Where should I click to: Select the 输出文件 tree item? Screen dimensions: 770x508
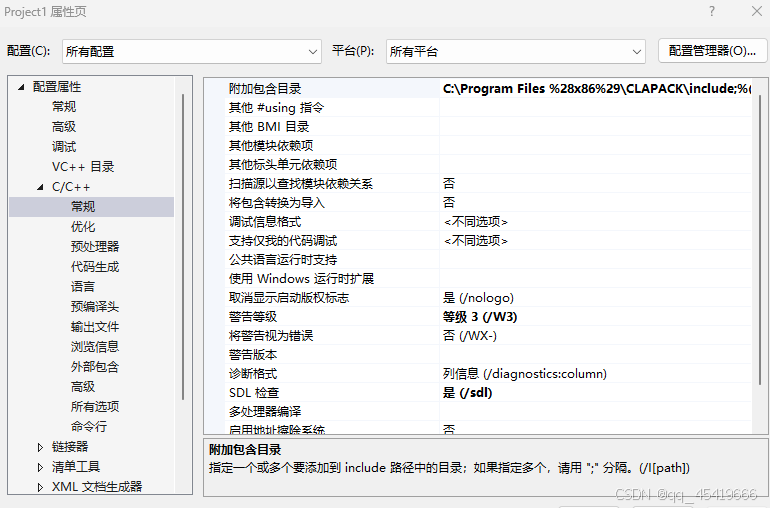(x=95, y=327)
